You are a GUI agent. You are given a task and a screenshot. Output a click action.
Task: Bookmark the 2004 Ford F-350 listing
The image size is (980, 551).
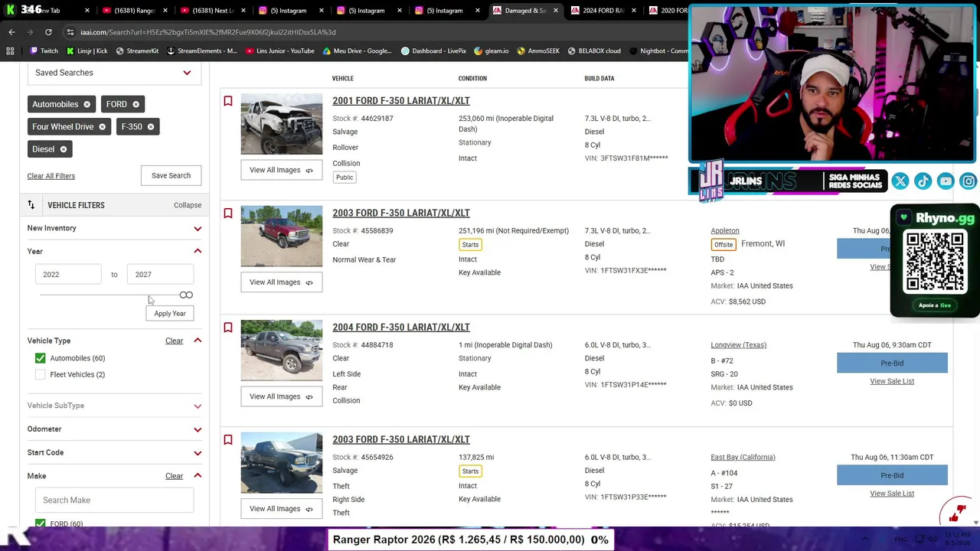[227, 328]
